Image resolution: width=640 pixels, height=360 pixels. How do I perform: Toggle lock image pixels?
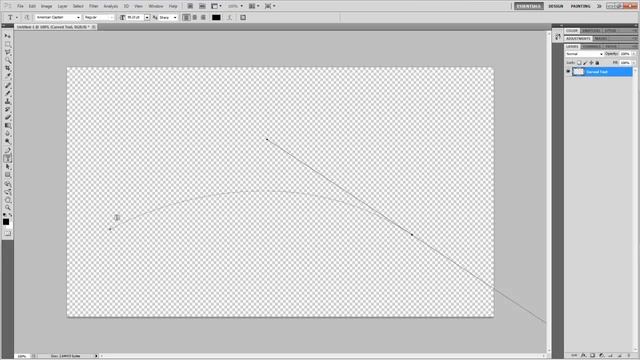585,63
